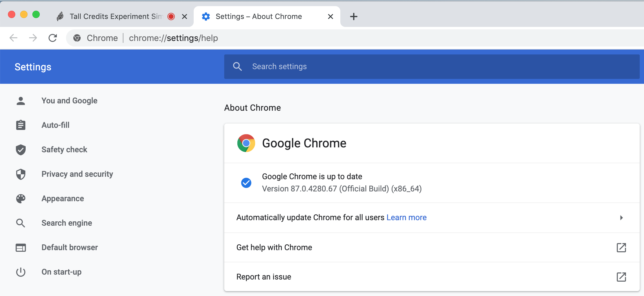Focus the Search settings field
The width and height of the screenshot is (644, 296).
click(x=432, y=67)
